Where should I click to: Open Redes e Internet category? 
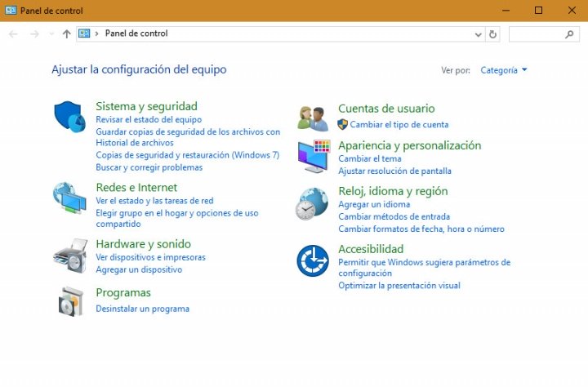[x=136, y=187]
